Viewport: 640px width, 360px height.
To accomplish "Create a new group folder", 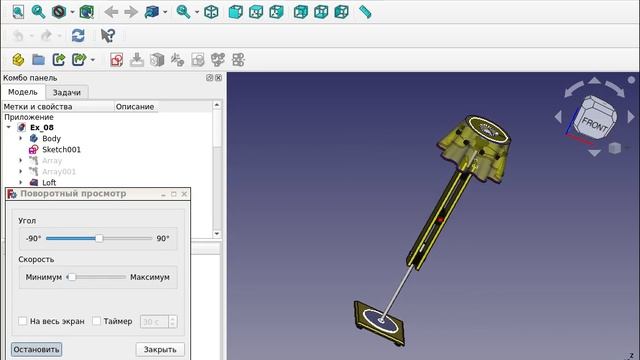I will [38, 60].
